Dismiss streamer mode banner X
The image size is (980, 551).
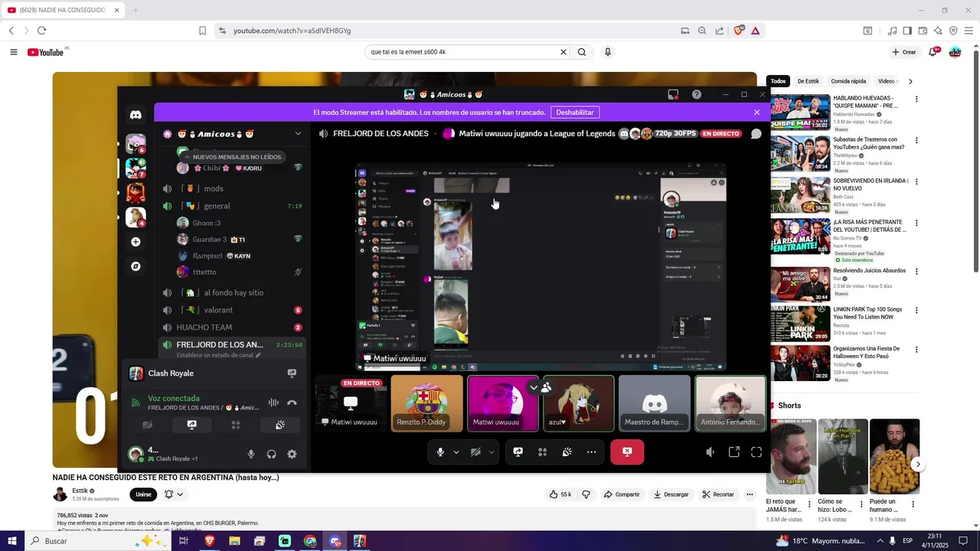pos(756,112)
